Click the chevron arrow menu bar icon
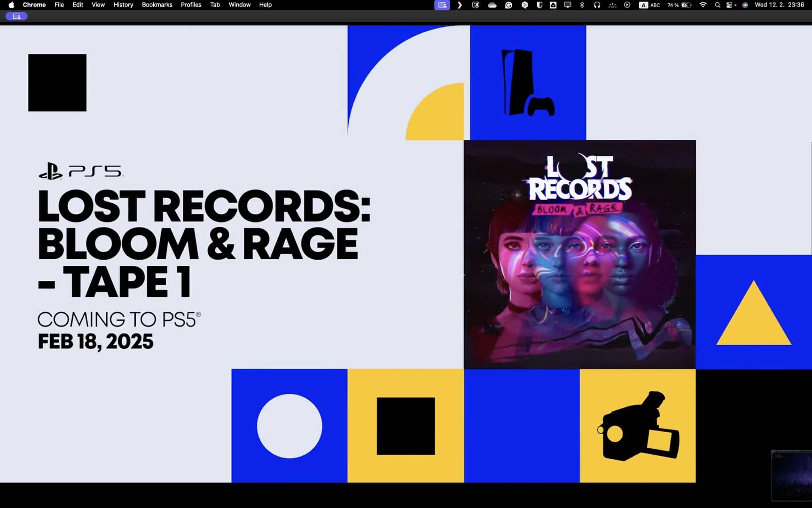Screen dimensions: 812x508 click(x=460, y=5)
